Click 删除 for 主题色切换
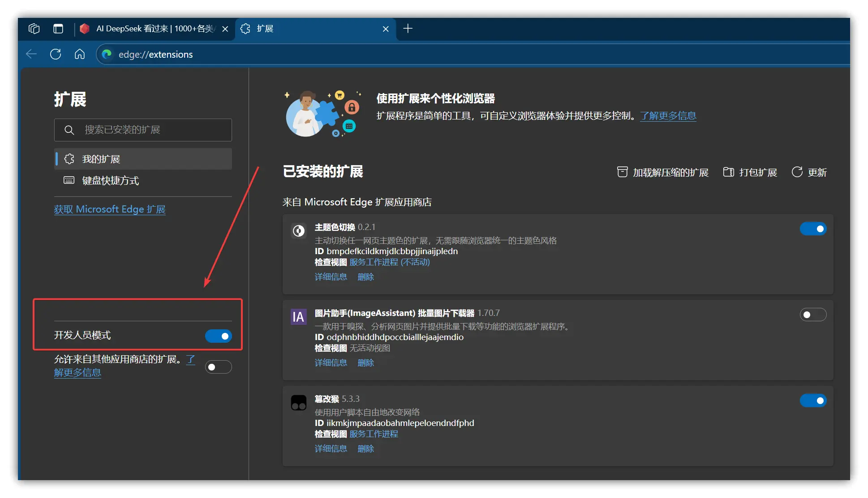The image size is (868, 498). (x=365, y=277)
